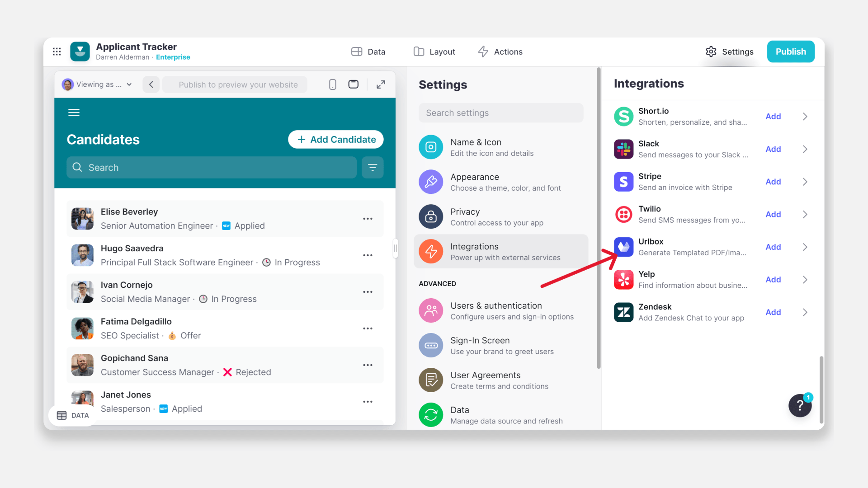Expand the Urlbox integration details chevron

click(805, 247)
